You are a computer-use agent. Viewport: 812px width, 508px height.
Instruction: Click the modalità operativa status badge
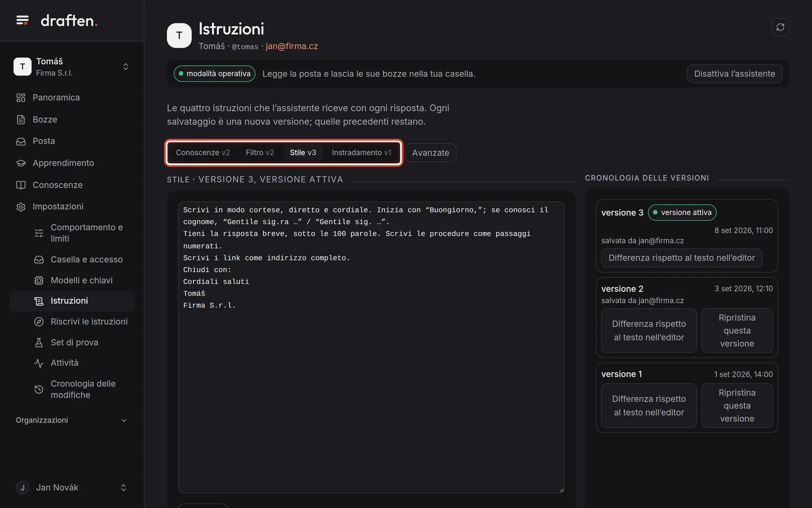tap(215, 74)
